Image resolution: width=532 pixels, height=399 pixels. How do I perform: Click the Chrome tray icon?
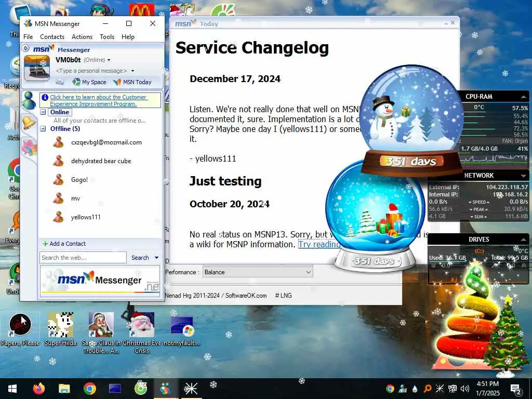[390, 389]
